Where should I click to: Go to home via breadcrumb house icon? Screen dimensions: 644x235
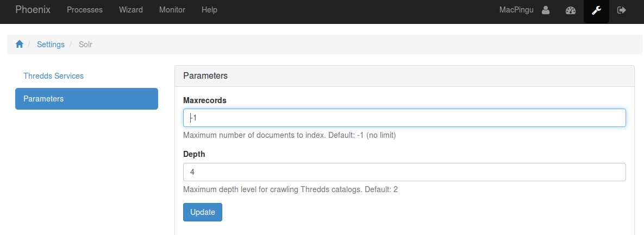pos(20,45)
